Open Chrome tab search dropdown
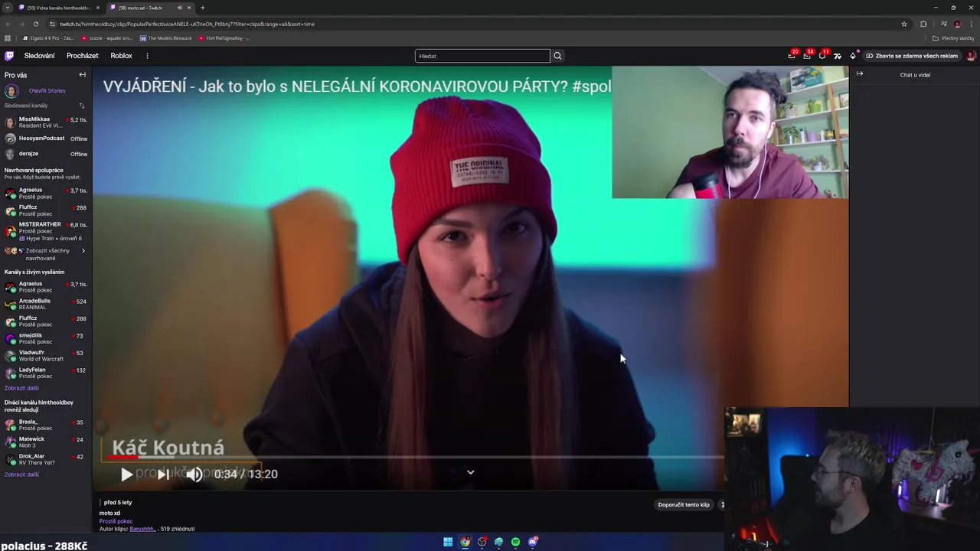Screen dimensions: 980x551 tap(8, 8)
